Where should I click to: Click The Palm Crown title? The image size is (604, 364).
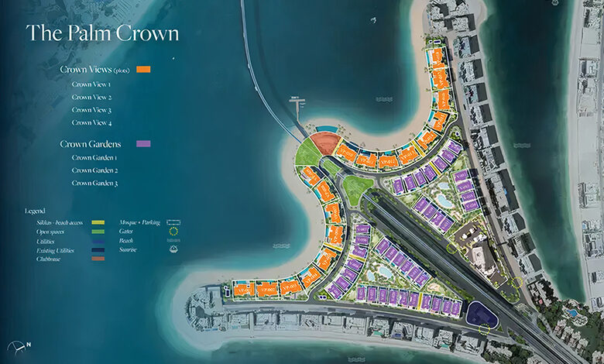point(102,33)
